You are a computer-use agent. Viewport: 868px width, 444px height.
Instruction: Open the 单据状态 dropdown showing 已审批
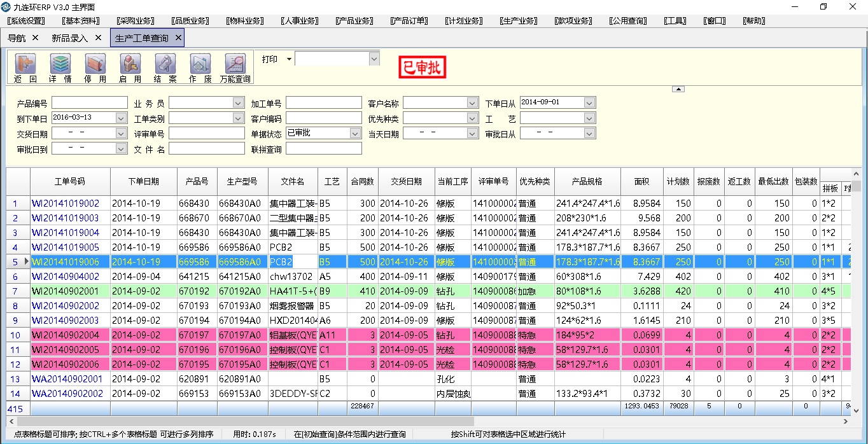(356, 133)
